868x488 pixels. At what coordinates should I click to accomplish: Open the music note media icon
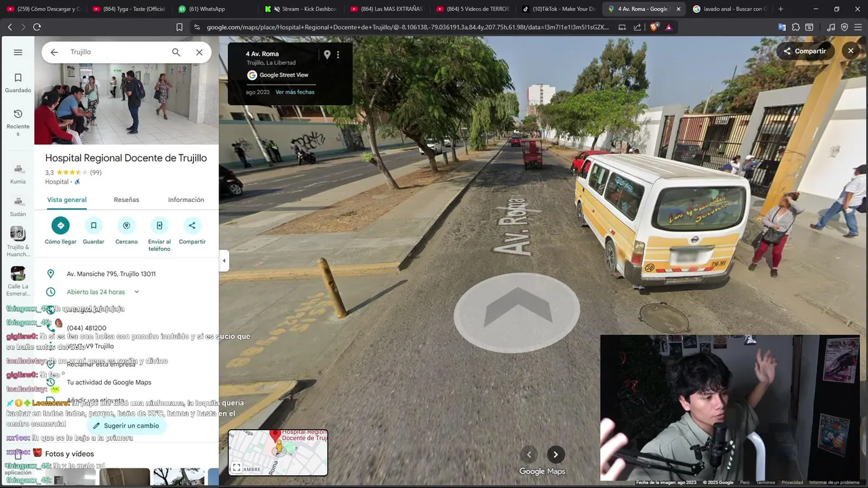tap(831, 27)
